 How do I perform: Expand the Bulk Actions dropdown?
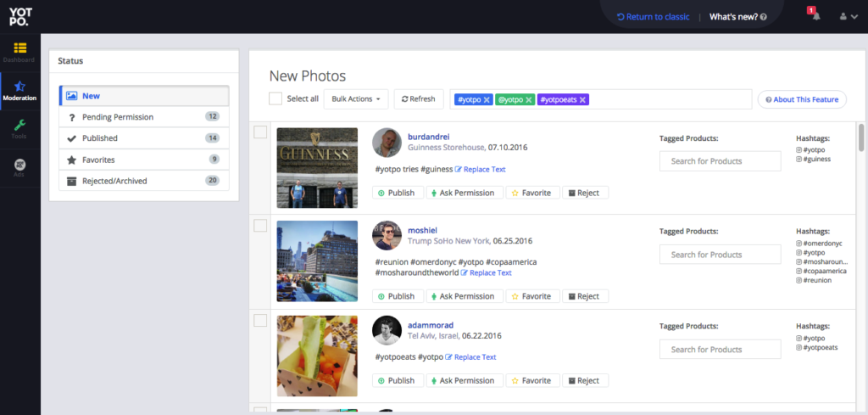coord(356,98)
